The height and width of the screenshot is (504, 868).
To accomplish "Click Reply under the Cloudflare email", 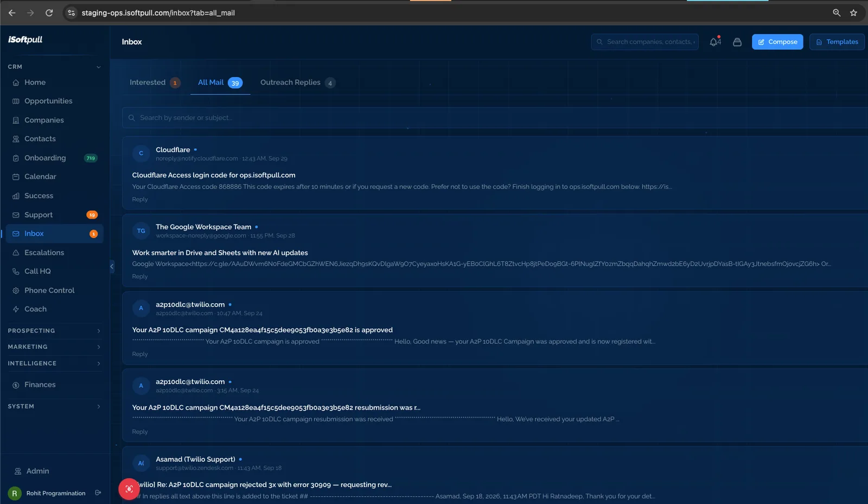I will pyautogui.click(x=140, y=199).
